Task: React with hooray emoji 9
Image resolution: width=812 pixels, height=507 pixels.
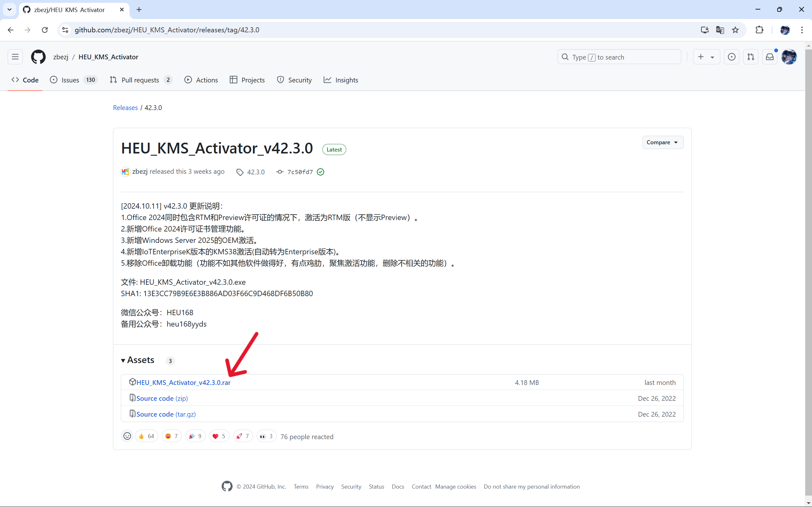Action: click(195, 436)
